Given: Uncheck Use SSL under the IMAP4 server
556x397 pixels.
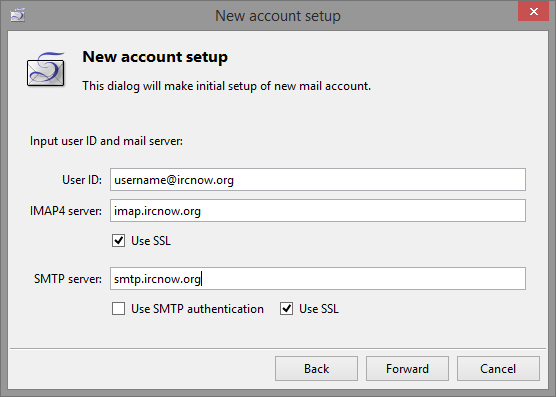Looking at the screenshot, I should pos(118,241).
